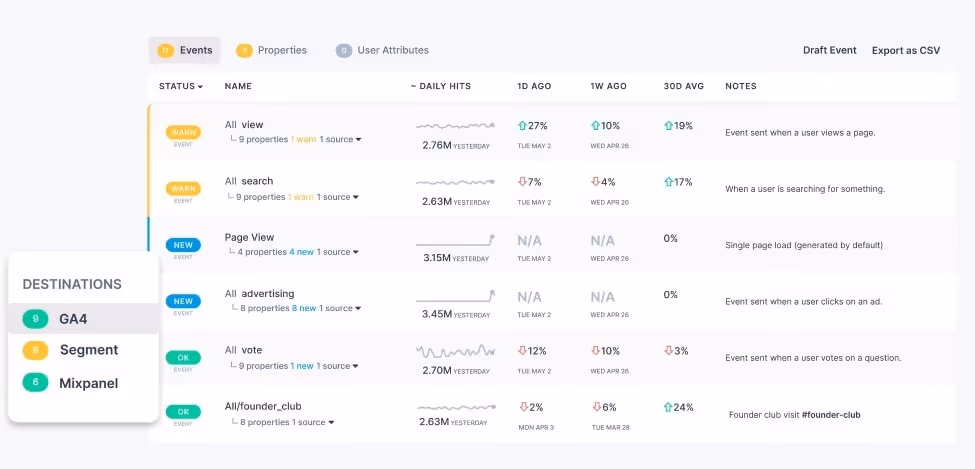Click the yellow count badge on Events tab
The width and height of the screenshot is (975, 469).
pyautogui.click(x=165, y=50)
